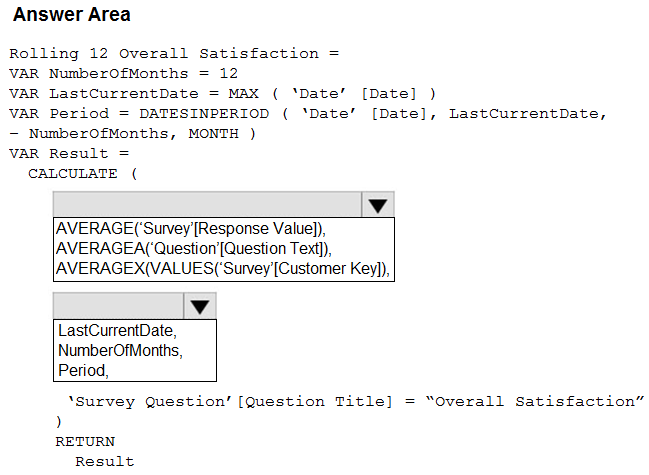Viewport: 649px width, 475px height.
Task: Pick AVERAGEX(VALUES('Survey'[Customer Key]) option
Action: pos(222,269)
